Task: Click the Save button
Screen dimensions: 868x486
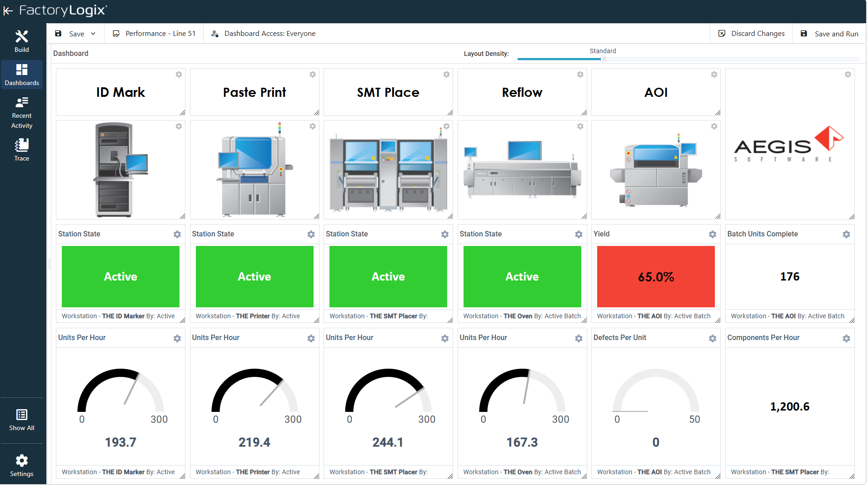Action: 70,34
